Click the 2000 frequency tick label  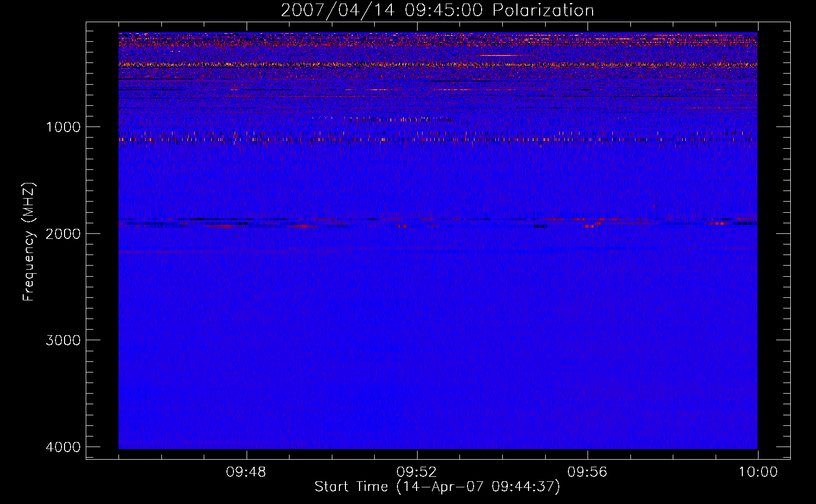[63, 234]
